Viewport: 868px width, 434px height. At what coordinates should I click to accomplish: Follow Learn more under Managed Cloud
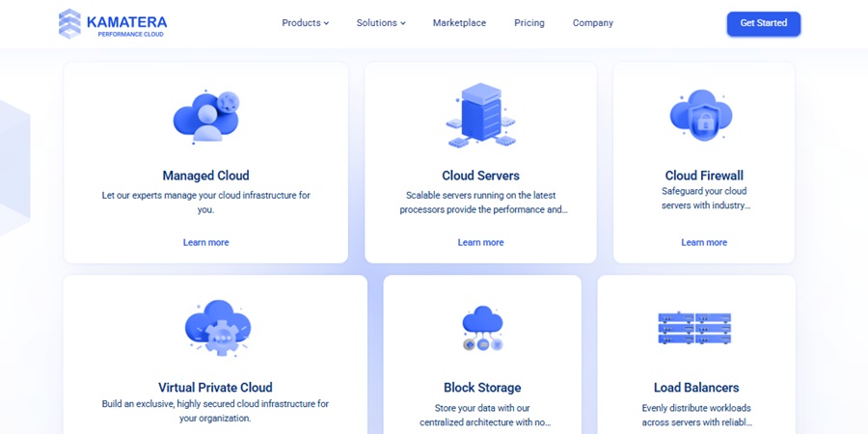pyautogui.click(x=206, y=242)
